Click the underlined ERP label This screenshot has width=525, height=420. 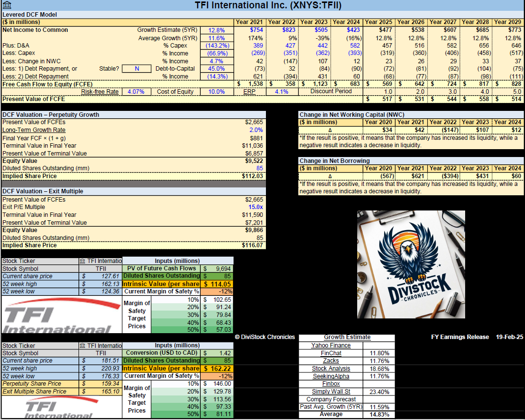click(249, 92)
